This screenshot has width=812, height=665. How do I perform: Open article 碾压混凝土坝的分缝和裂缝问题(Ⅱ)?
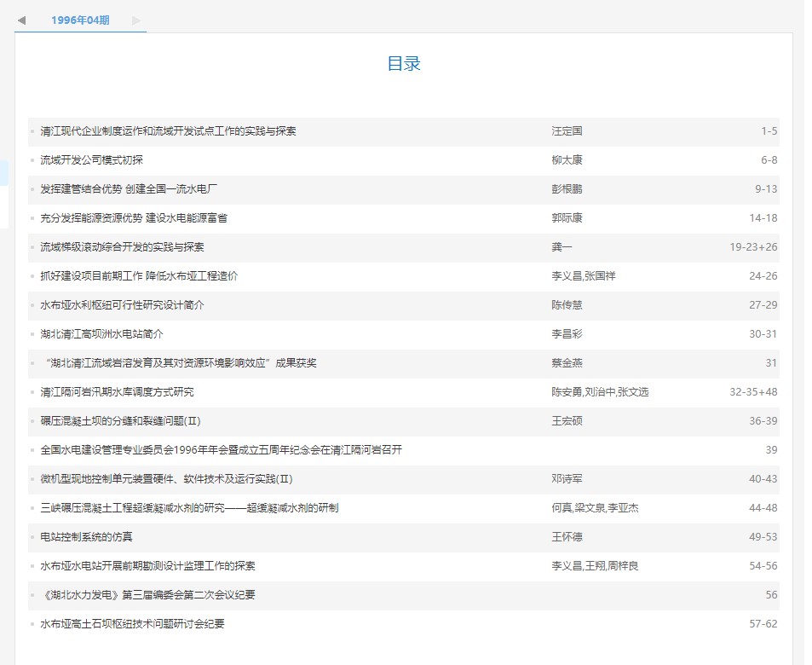click(x=121, y=421)
